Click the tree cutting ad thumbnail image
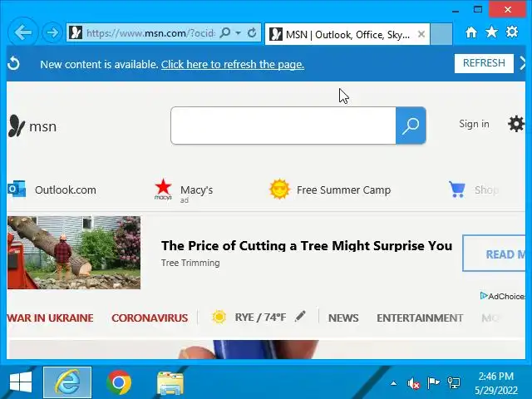Viewport: 532px width, 399px height. coord(74,253)
